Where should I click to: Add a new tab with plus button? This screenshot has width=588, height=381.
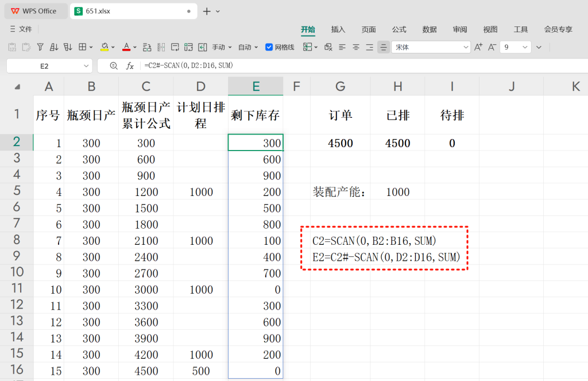click(x=207, y=11)
